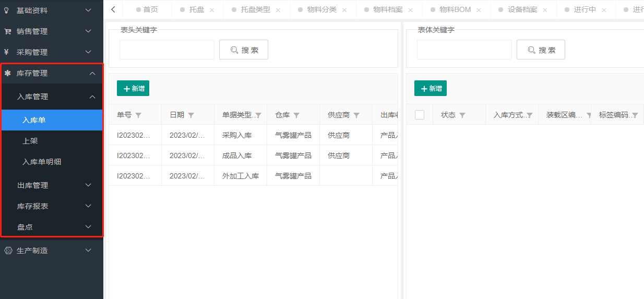Select the 采购入库 row in the table
The width and height of the screenshot is (644, 299).
pos(237,135)
